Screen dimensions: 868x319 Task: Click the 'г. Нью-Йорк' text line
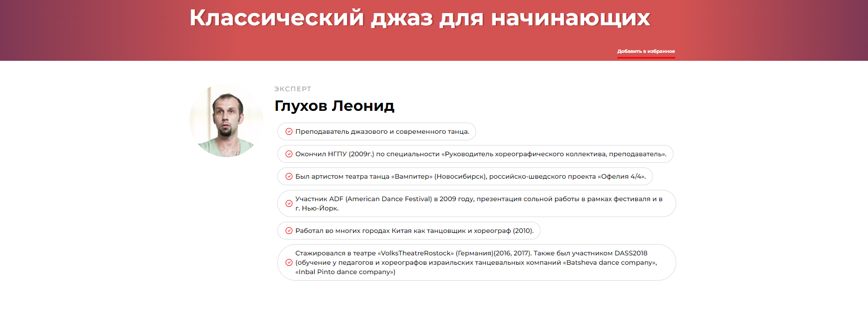coord(317,208)
